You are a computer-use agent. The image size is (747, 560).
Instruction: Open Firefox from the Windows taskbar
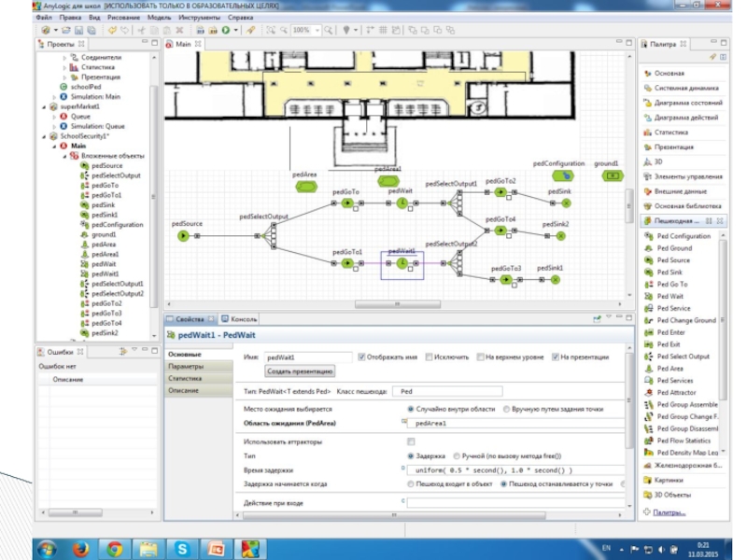pos(79,548)
